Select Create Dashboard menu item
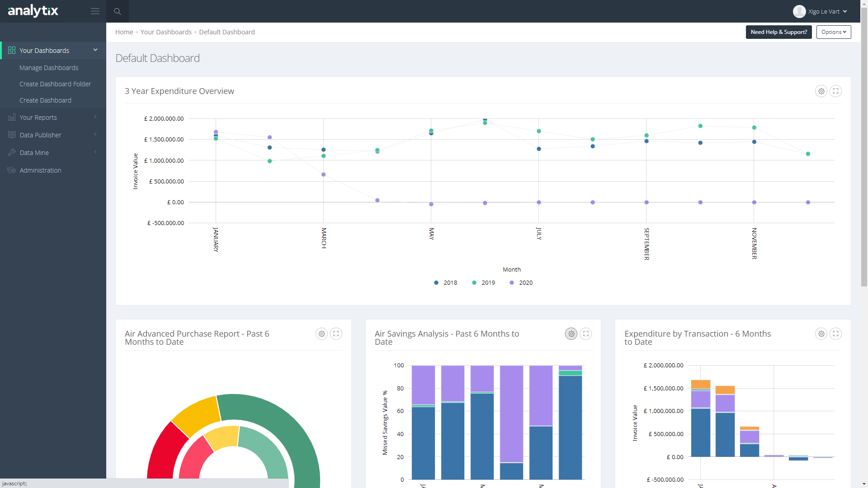 (45, 100)
